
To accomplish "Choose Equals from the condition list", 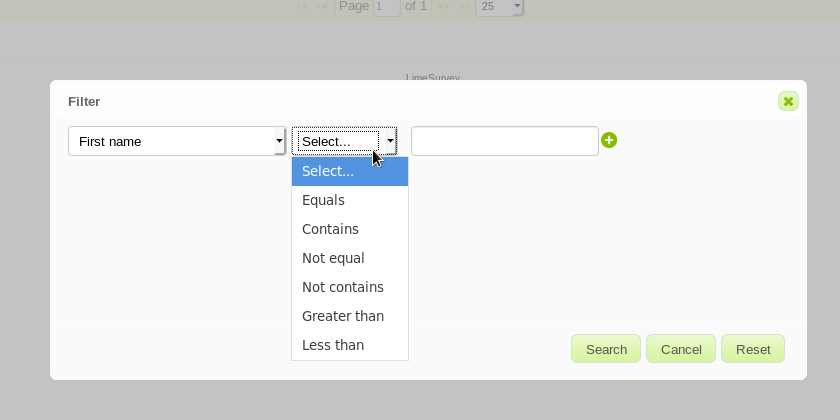I will [323, 200].
